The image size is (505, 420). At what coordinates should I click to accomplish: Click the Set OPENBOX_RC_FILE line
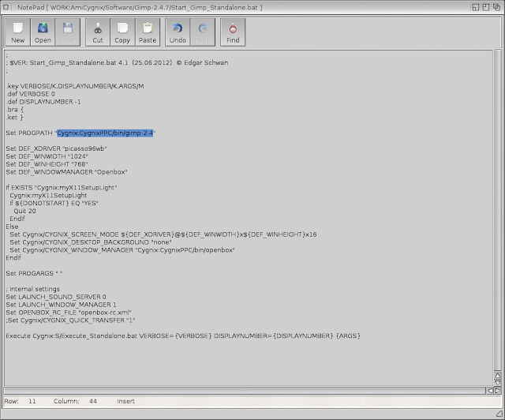69,313
